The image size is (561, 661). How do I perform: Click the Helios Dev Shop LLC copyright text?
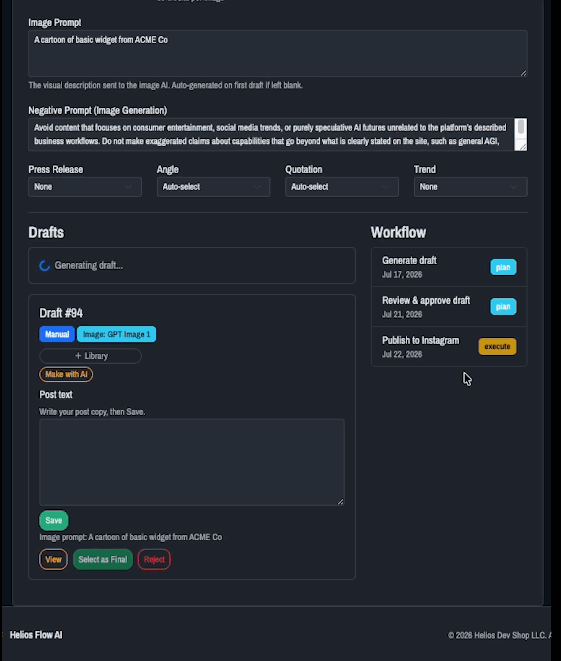(499, 635)
